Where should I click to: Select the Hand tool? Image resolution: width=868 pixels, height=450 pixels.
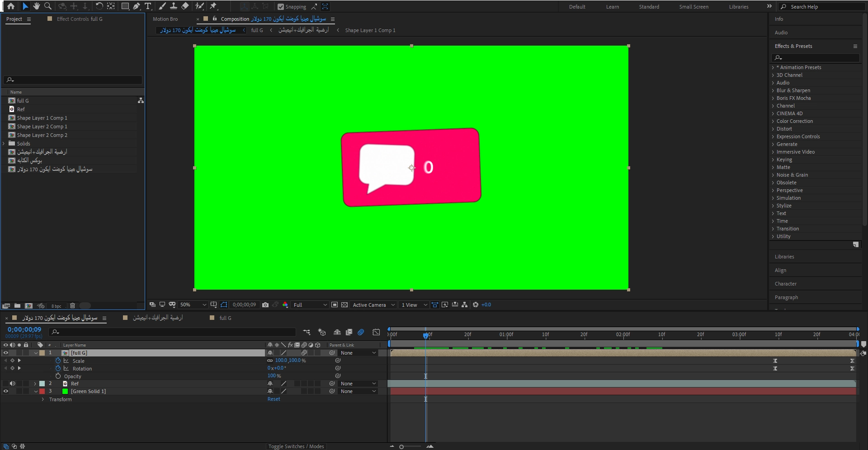(37, 6)
